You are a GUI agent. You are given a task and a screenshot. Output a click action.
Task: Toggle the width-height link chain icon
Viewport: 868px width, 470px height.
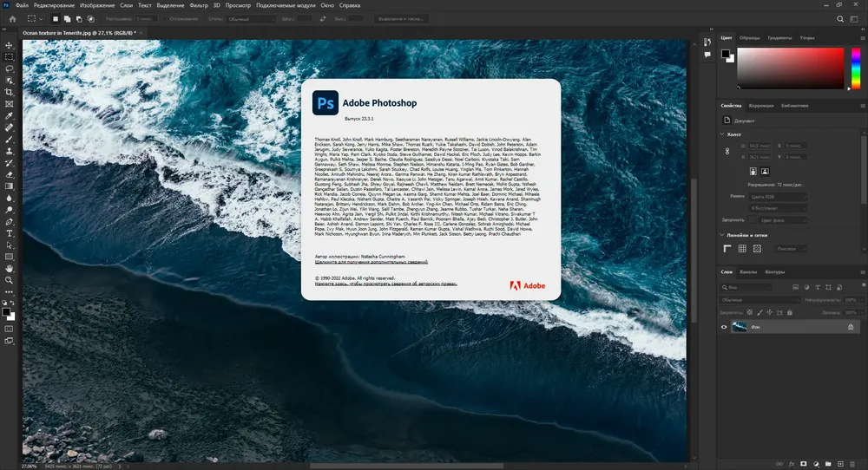click(x=727, y=151)
